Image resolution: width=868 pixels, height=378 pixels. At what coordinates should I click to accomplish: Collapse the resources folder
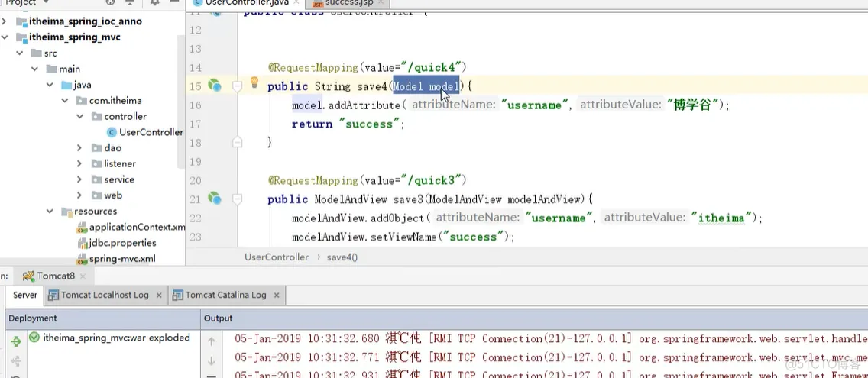coord(49,212)
